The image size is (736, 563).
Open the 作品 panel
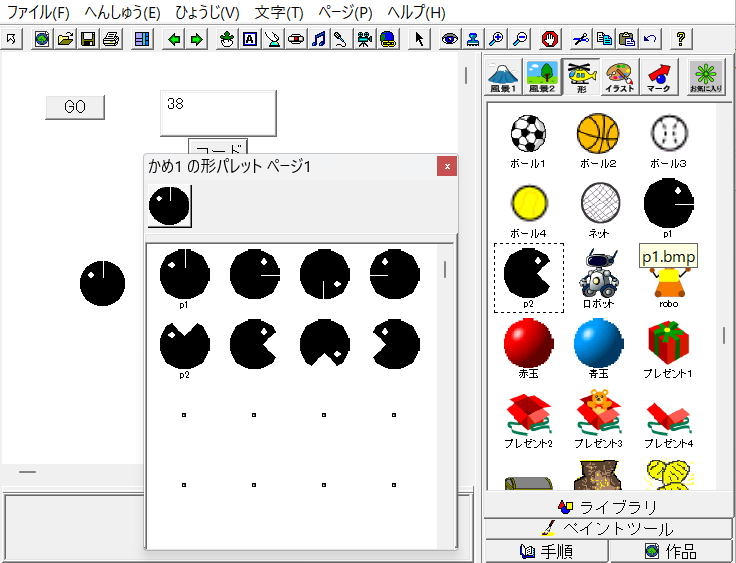(x=670, y=551)
